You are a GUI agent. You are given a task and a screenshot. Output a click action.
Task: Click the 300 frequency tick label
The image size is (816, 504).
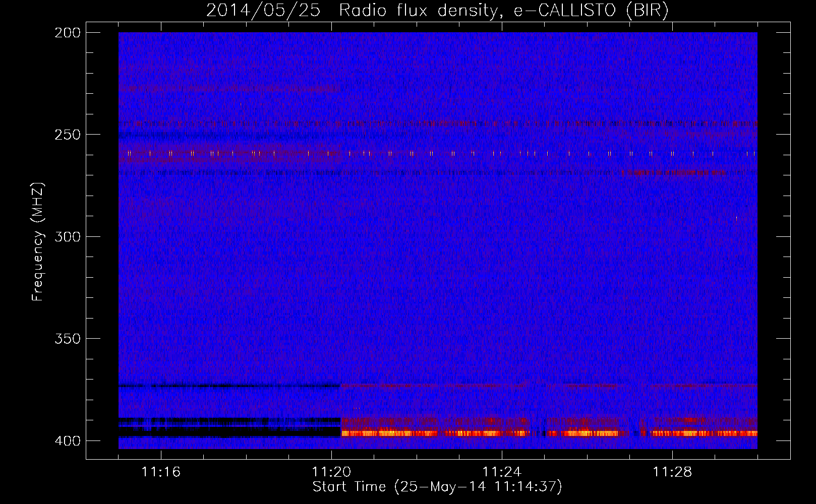[x=68, y=236]
